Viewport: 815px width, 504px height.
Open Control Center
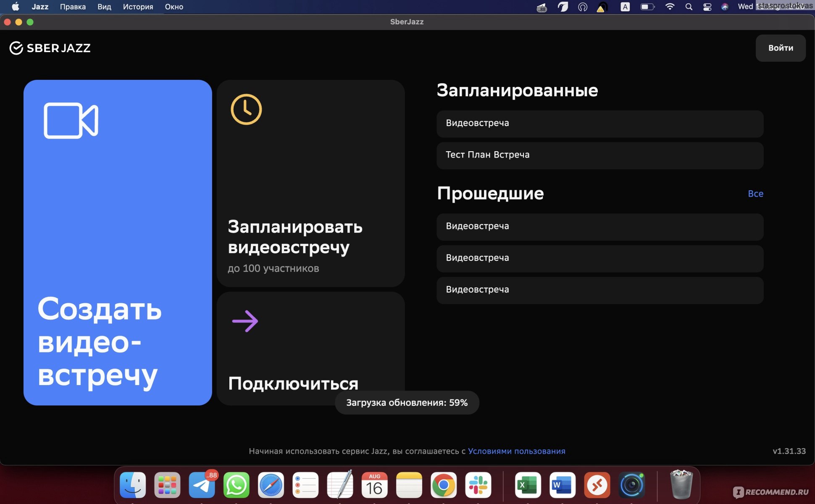coord(707,7)
